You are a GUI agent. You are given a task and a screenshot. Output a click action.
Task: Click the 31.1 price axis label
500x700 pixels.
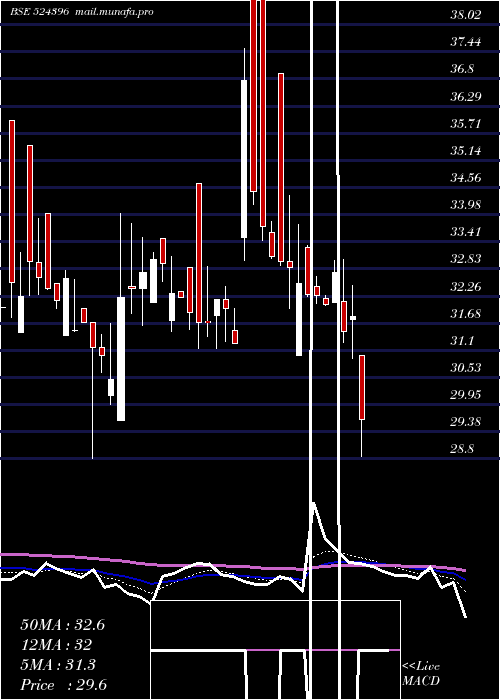pyautogui.click(x=462, y=341)
